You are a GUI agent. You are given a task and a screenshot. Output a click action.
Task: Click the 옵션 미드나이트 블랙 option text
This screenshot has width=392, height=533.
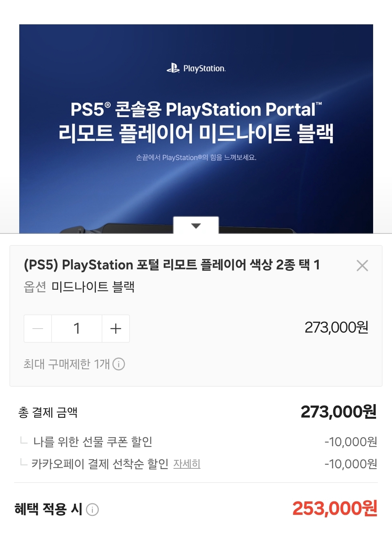(79, 287)
